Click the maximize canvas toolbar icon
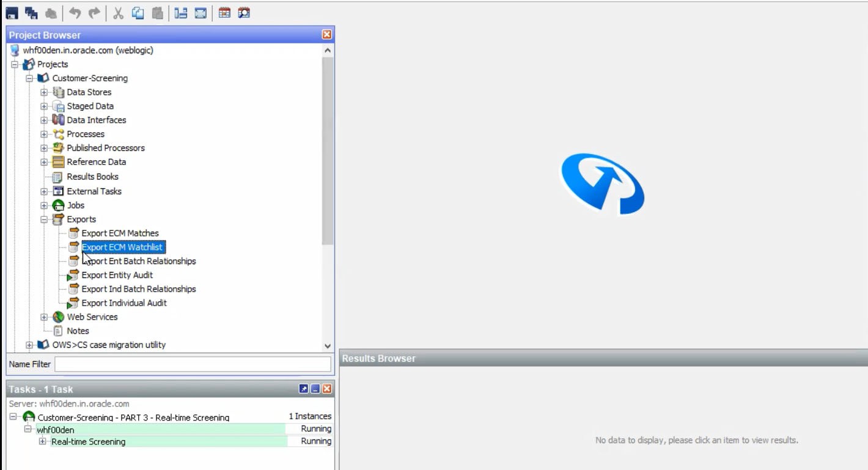The height and width of the screenshot is (470, 868). [x=200, y=13]
